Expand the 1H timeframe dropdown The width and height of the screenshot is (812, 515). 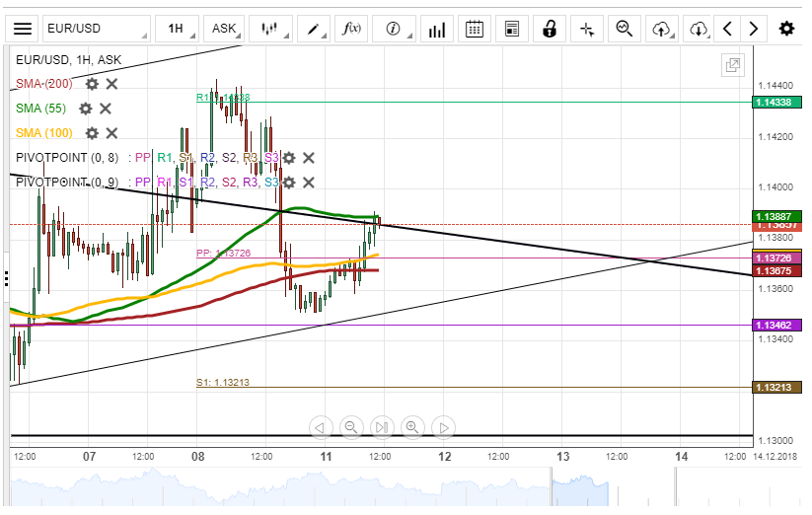(x=179, y=29)
